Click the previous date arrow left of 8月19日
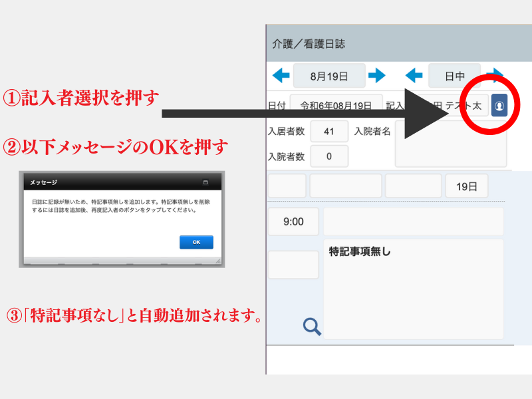Image resolution: width=532 pixels, height=399 pixels. pos(281,76)
